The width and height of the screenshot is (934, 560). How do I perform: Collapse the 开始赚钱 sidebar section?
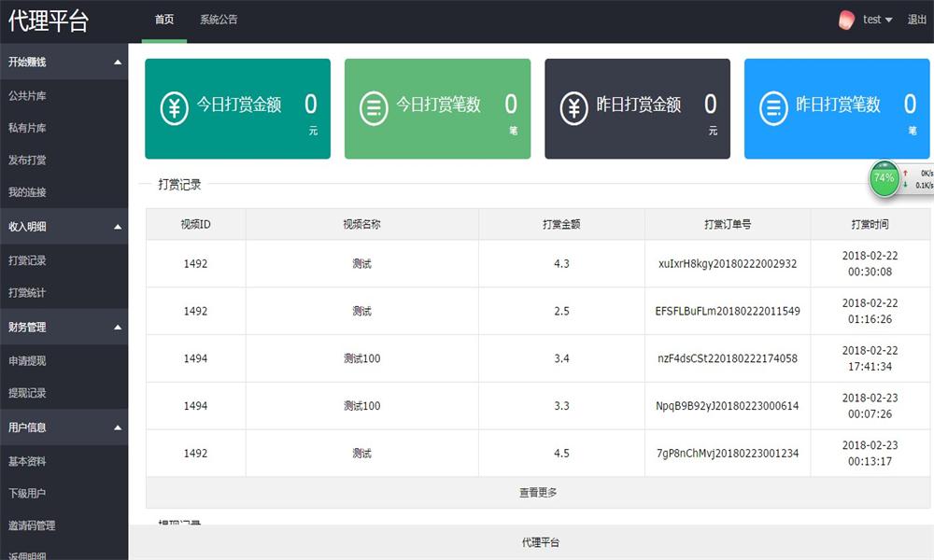tap(117, 63)
